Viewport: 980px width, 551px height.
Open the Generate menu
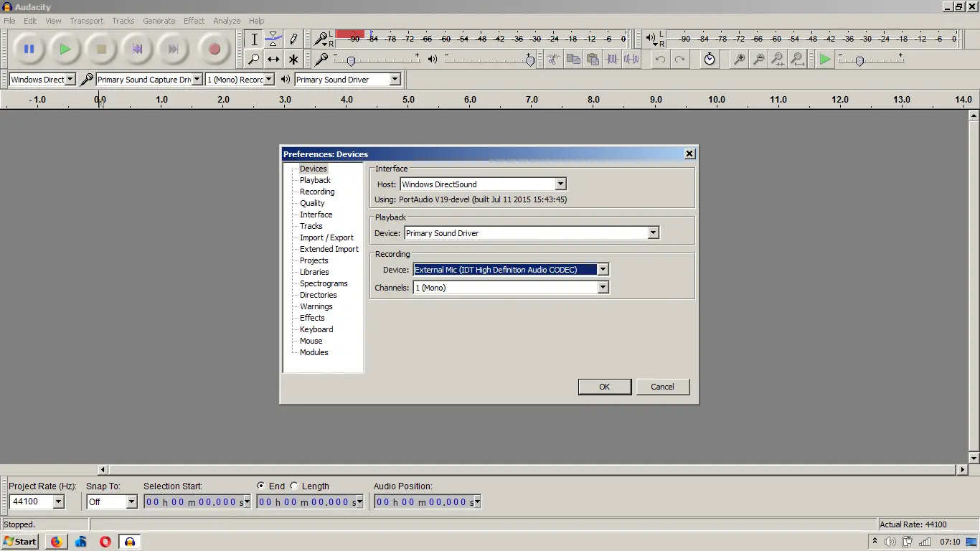coord(159,21)
